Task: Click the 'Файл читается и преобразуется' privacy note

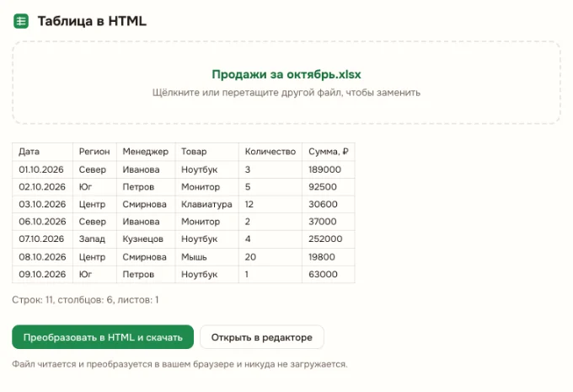Action: point(179,364)
